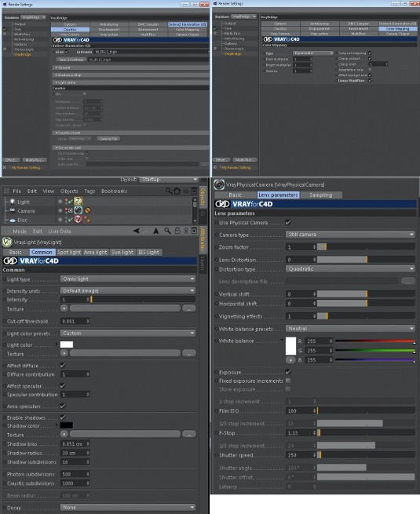This screenshot has width=420, height=514.
Task: Click the Zoom factor slider
Action: click(x=366, y=247)
